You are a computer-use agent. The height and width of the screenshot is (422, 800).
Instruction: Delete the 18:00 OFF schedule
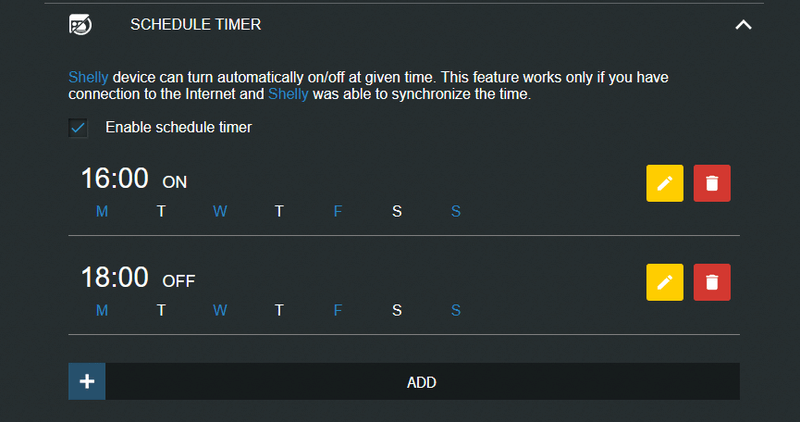pyautogui.click(x=712, y=282)
